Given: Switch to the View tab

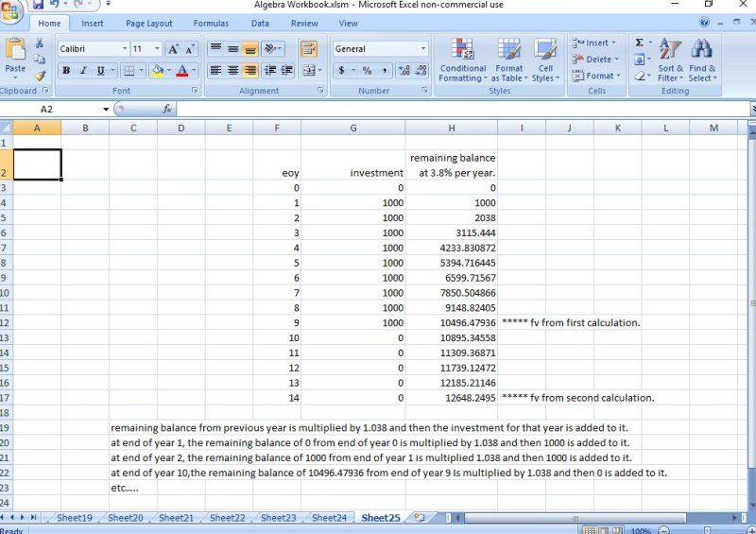Looking at the screenshot, I should point(348,23).
